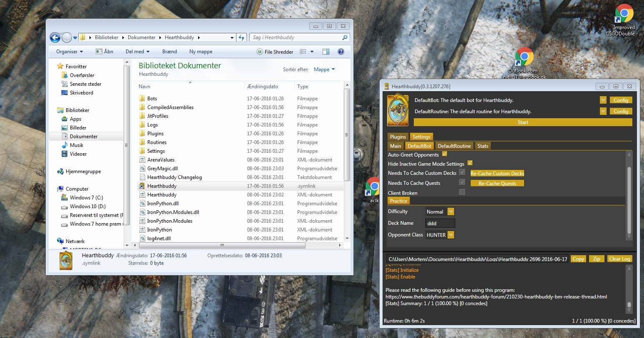Click the Søg i Hearthbuddy search field

point(300,37)
